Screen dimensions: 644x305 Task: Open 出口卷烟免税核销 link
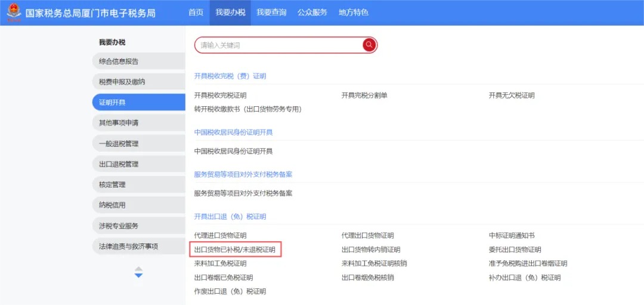pyautogui.click(x=367, y=278)
